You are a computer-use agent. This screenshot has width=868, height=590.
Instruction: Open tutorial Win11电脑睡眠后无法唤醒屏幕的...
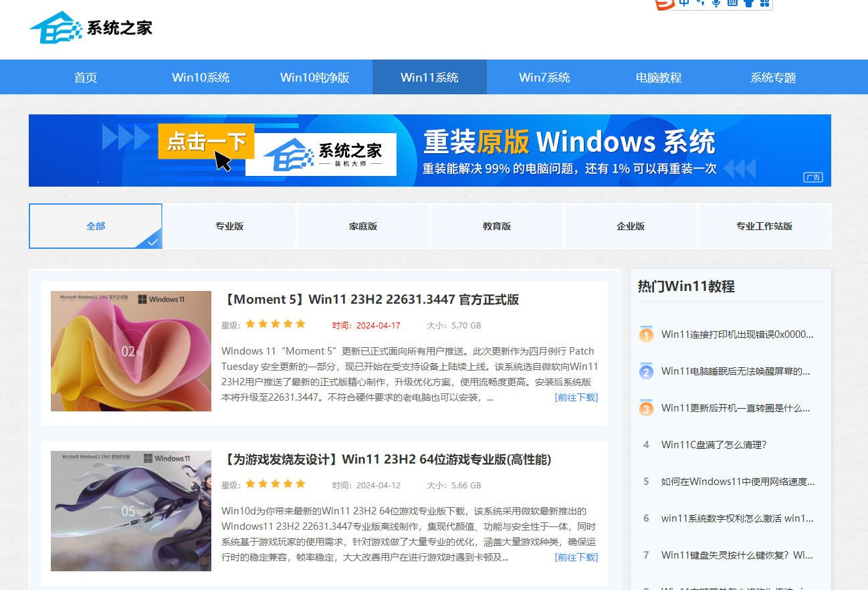[x=736, y=371]
